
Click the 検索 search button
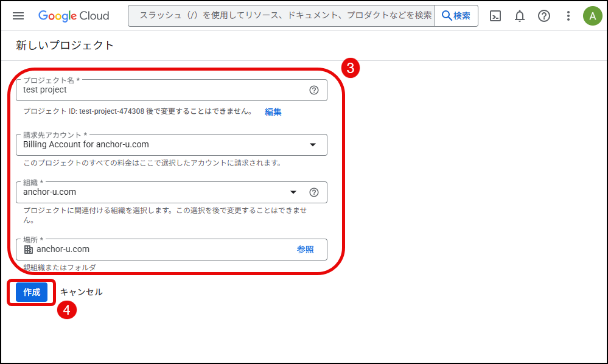coord(456,16)
